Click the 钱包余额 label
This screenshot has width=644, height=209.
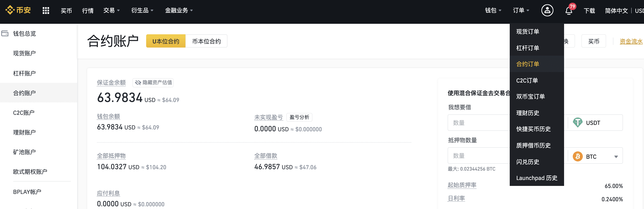click(x=108, y=116)
